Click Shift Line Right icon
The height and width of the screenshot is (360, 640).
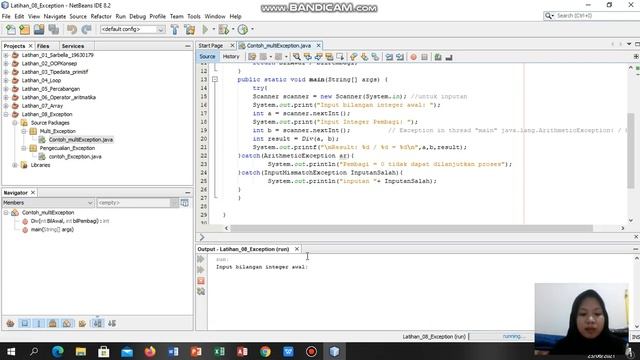pyautogui.click(x=400, y=57)
